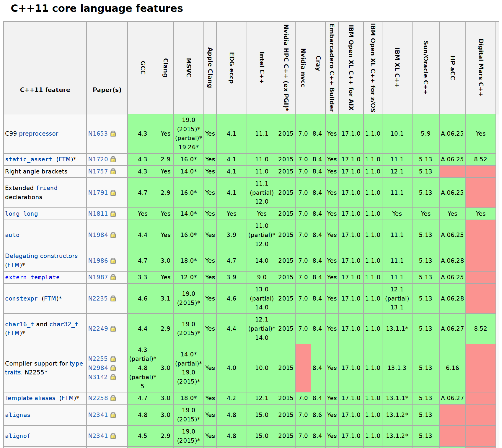Screen dimensions: 502x448
Task: Click the lock icon beside N1757
Action: click(x=113, y=171)
